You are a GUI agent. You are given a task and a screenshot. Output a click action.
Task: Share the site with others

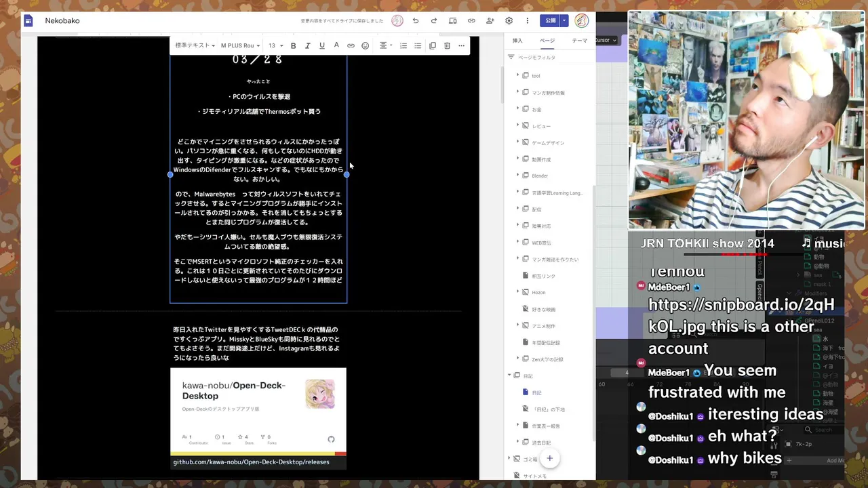tap(490, 20)
